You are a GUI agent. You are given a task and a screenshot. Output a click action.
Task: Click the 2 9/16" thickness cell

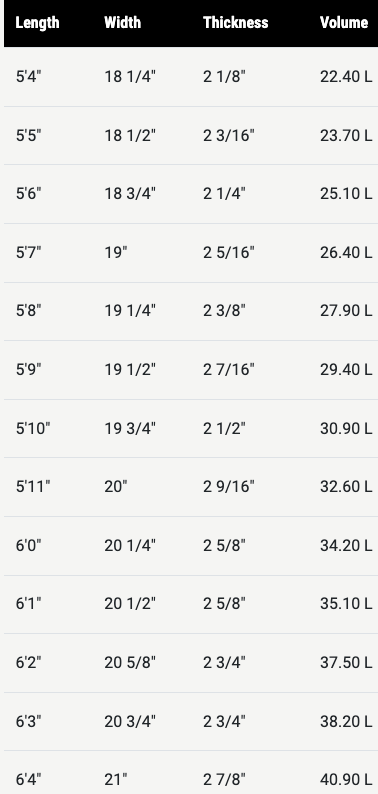point(229,487)
